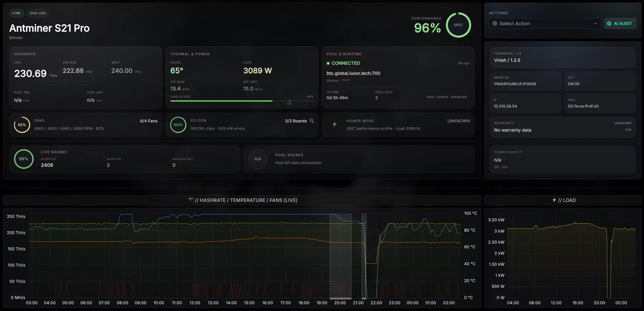Click the board temperature 65°
This screenshot has height=311, width=644.
[x=177, y=71]
